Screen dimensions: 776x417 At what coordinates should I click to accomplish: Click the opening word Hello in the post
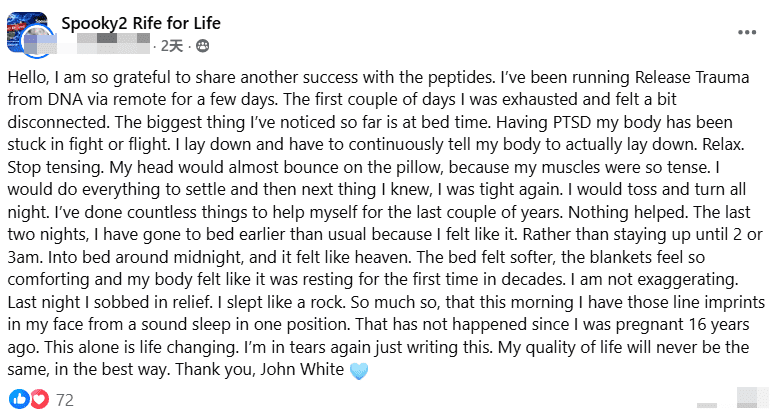pyautogui.click(x=32, y=78)
